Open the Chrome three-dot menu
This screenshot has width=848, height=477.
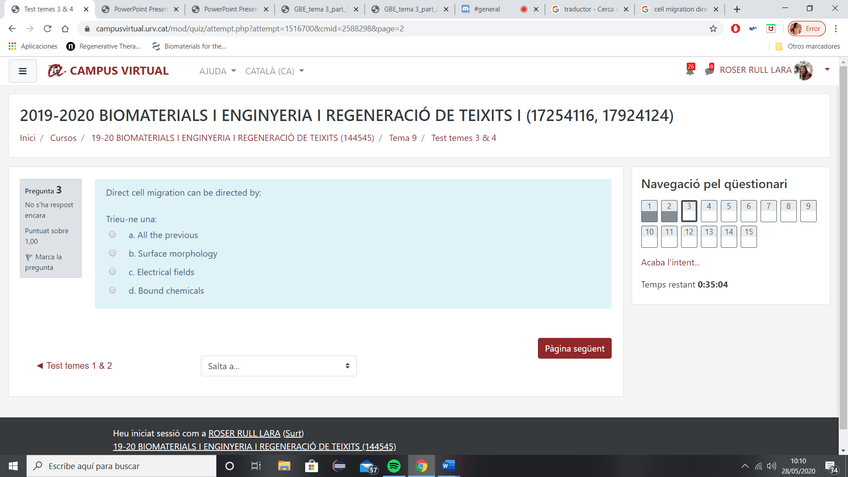pyautogui.click(x=836, y=29)
